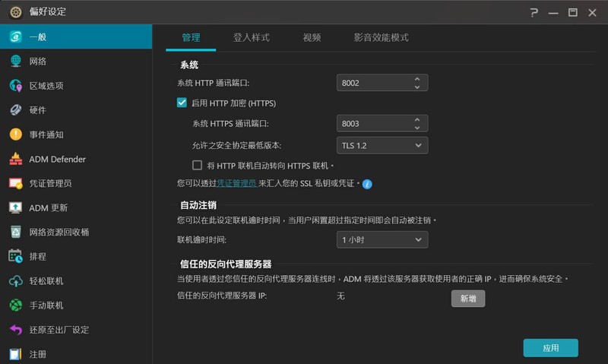The width and height of the screenshot is (608, 364).
Task: Follow the 凭证管理员 hyperlink
Action: (236, 183)
